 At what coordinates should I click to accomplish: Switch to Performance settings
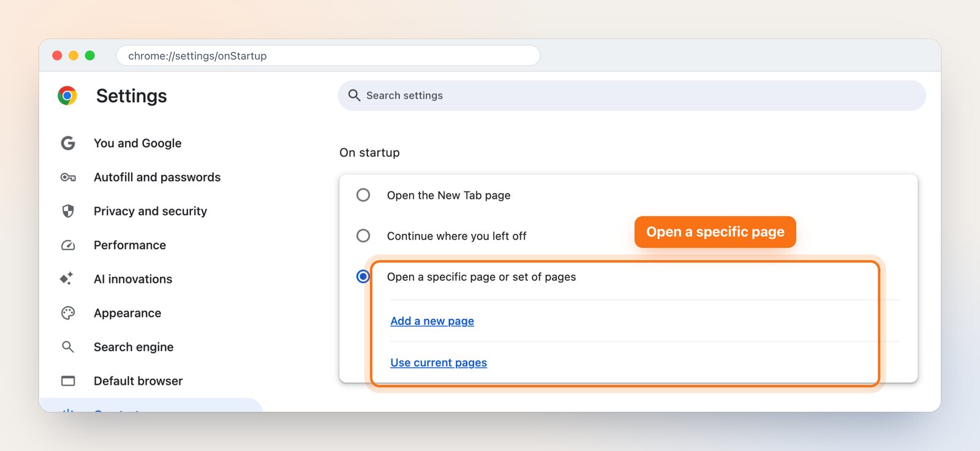[x=130, y=245]
